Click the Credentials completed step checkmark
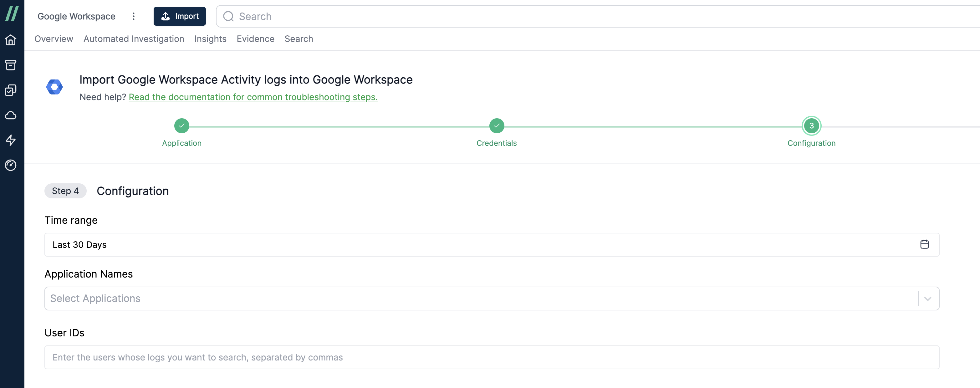Viewport: 980px width, 388px height. tap(497, 125)
